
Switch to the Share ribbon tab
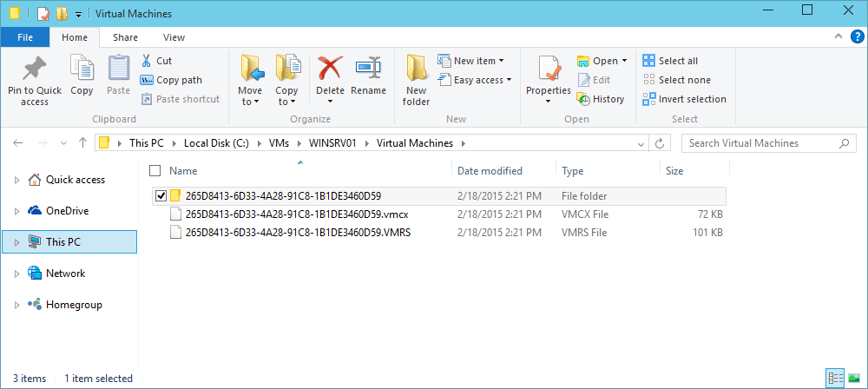[126, 37]
